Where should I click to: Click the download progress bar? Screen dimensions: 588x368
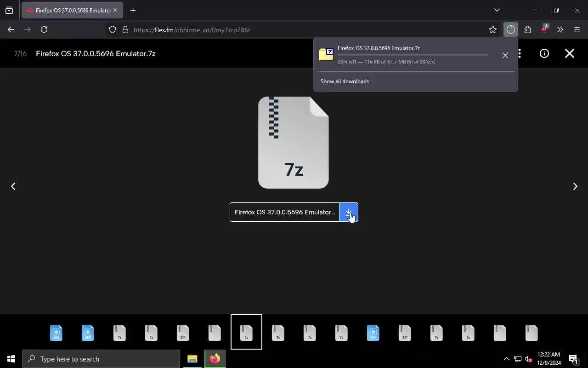coord(413,55)
